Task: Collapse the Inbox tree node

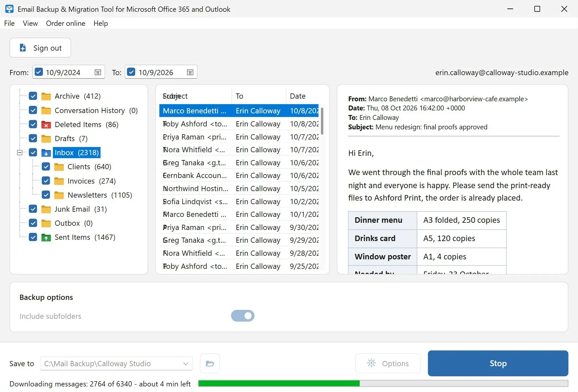Action: (x=20, y=153)
